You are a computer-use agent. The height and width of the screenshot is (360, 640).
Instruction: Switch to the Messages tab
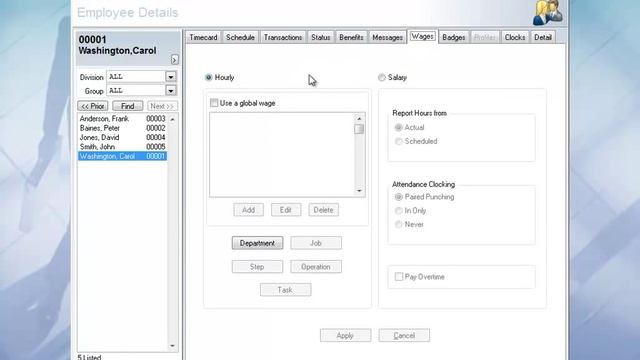point(387,37)
